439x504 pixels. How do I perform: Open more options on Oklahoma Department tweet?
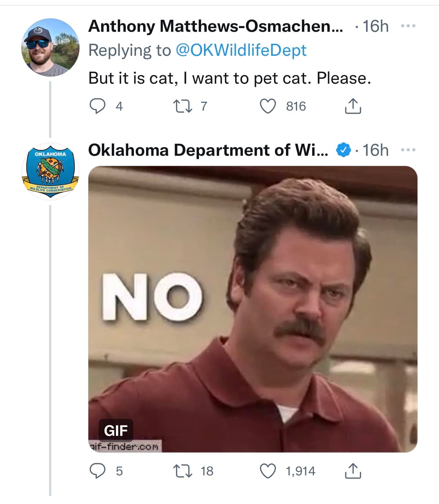pyautogui.click(x=409, y=150)
